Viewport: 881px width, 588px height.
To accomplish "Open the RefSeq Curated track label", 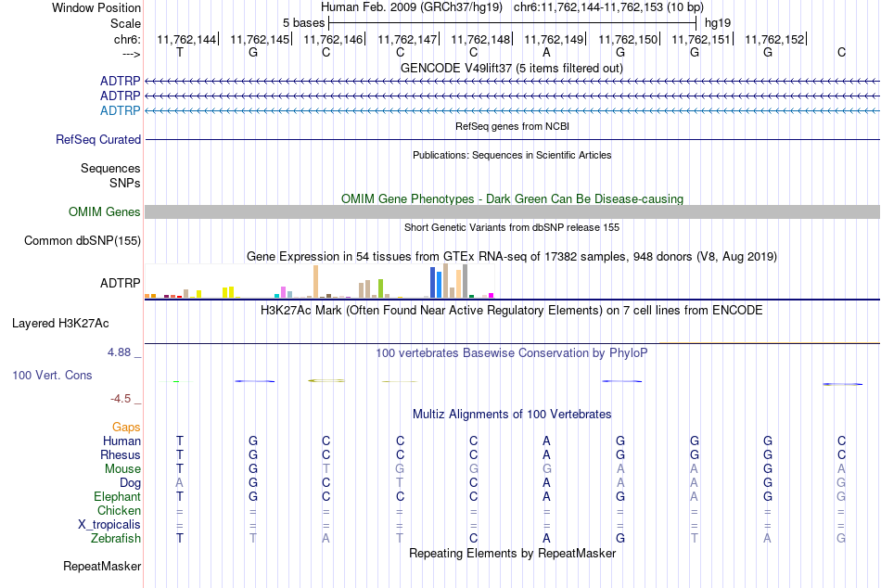I will click(98, 139).
